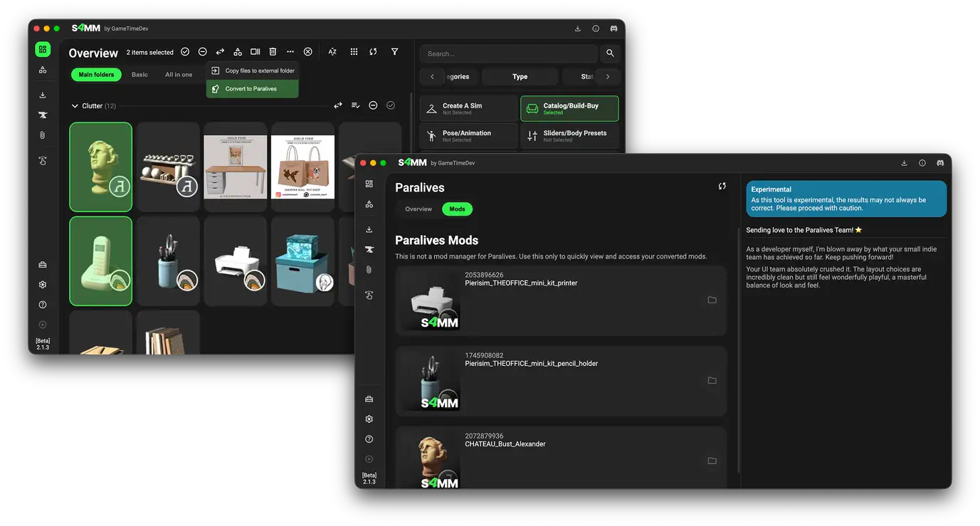980x526 pixels.
Task: Switch layout with the dotted grid icon
Action: (354, 52)
